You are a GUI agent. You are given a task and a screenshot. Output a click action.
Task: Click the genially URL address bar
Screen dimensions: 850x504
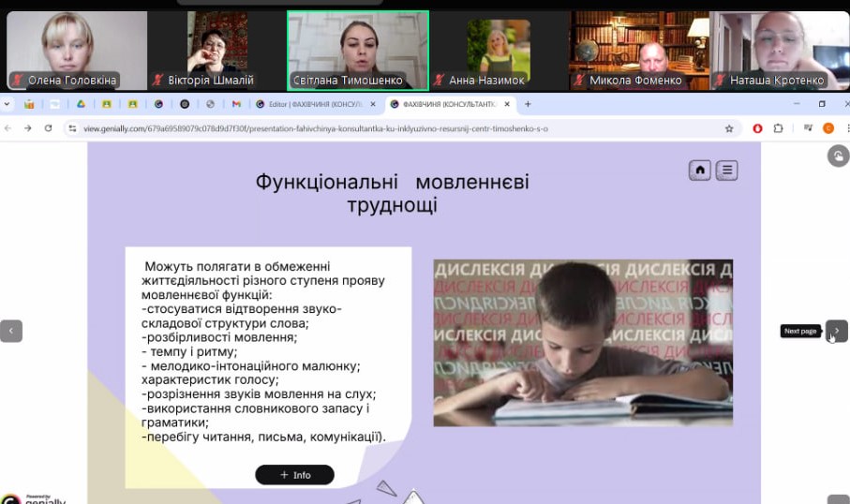click(x=401, y=128)
